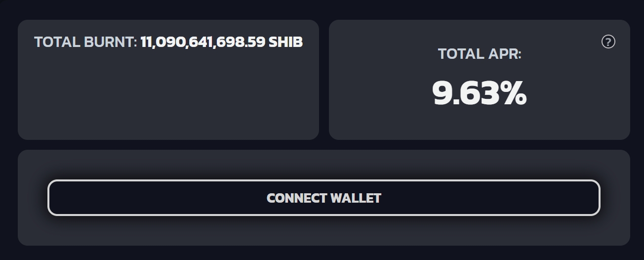
Task: Show tooltip via circled question mark
Action: point(608,42)
